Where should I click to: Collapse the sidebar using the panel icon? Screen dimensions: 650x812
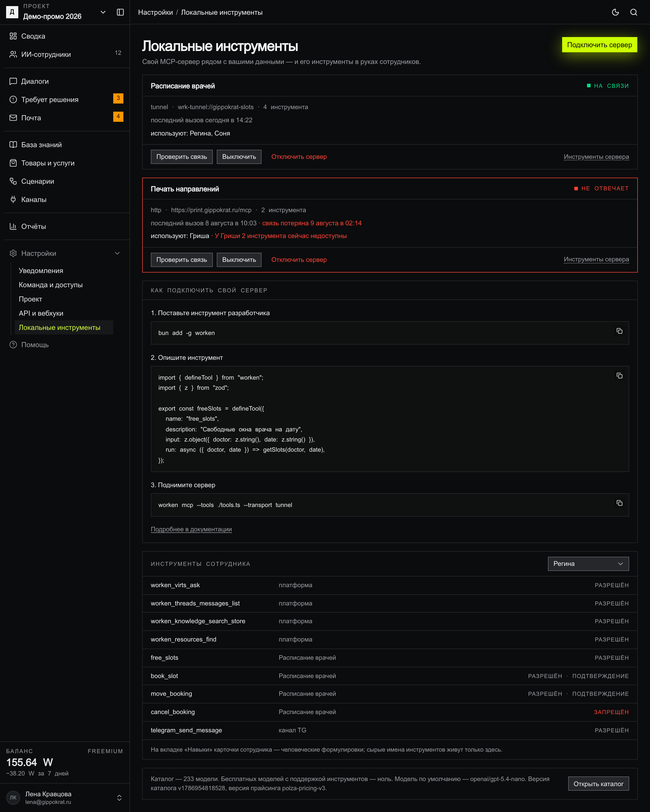120,12
